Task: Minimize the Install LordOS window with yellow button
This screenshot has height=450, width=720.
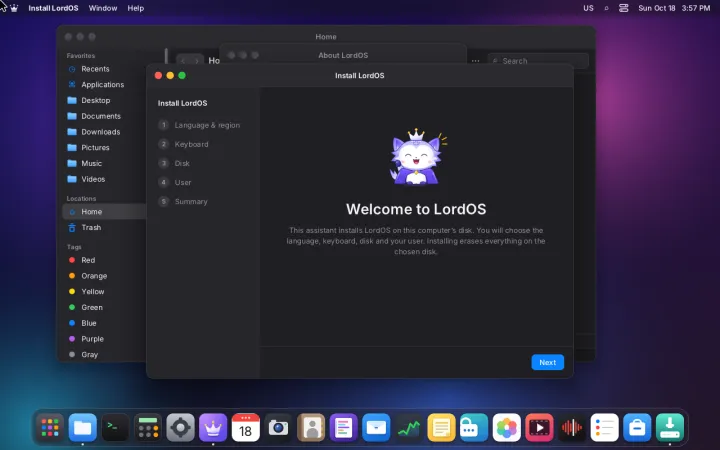Action: [170, 75]
